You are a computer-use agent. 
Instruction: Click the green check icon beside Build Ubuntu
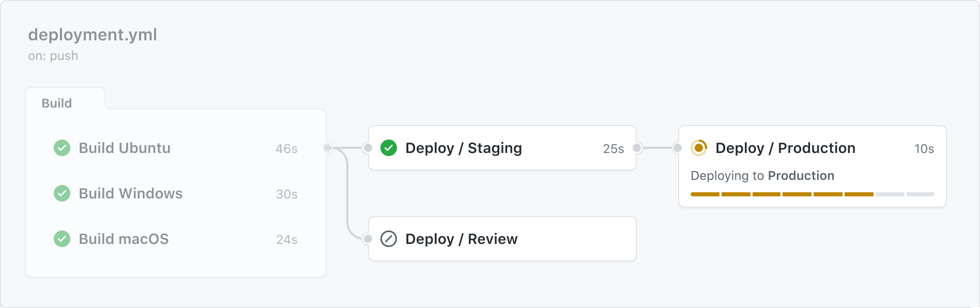62,148
